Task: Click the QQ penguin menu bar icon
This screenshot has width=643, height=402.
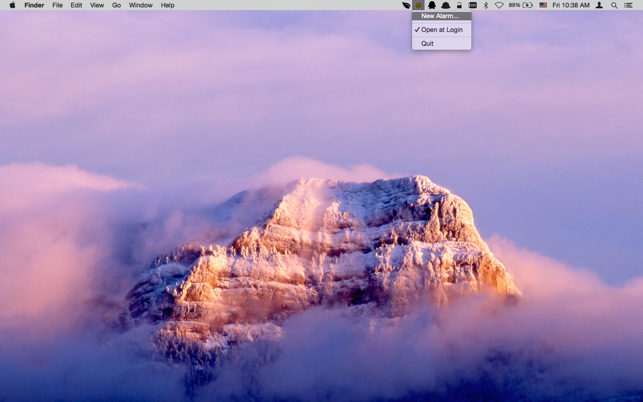Action: click(432, 5)
